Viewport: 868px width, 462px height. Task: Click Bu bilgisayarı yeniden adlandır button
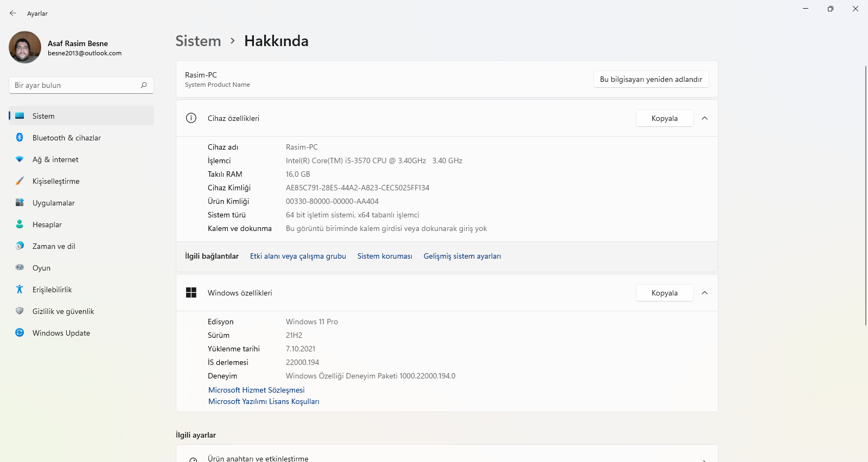pos(651,79)
